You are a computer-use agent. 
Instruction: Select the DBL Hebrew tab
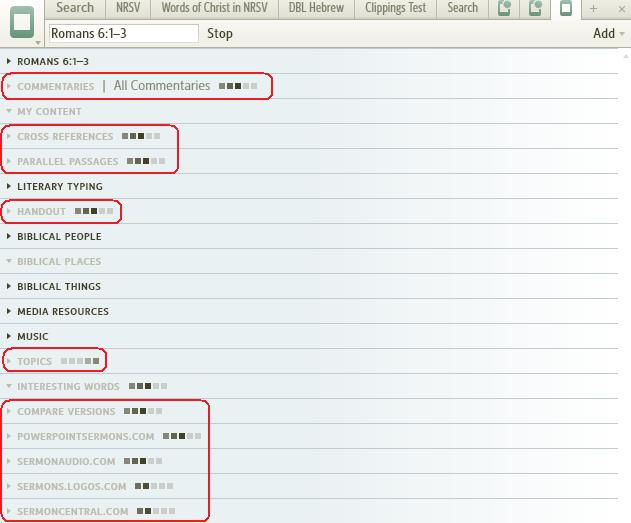click(316, 8)
